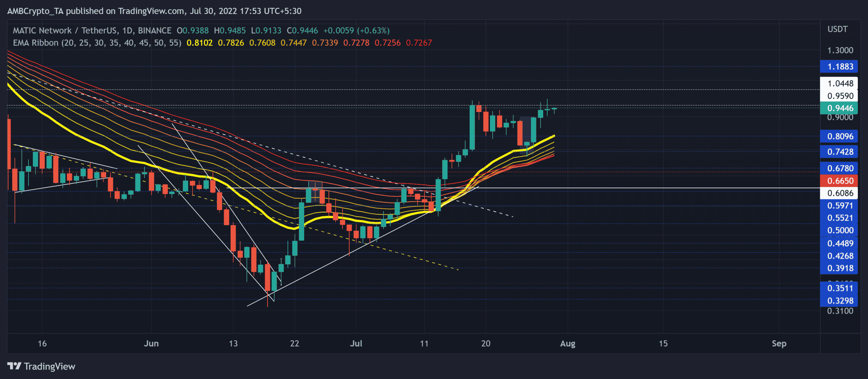
Task: Select the 1.1883 blue price label
Action: click(839, 67)
